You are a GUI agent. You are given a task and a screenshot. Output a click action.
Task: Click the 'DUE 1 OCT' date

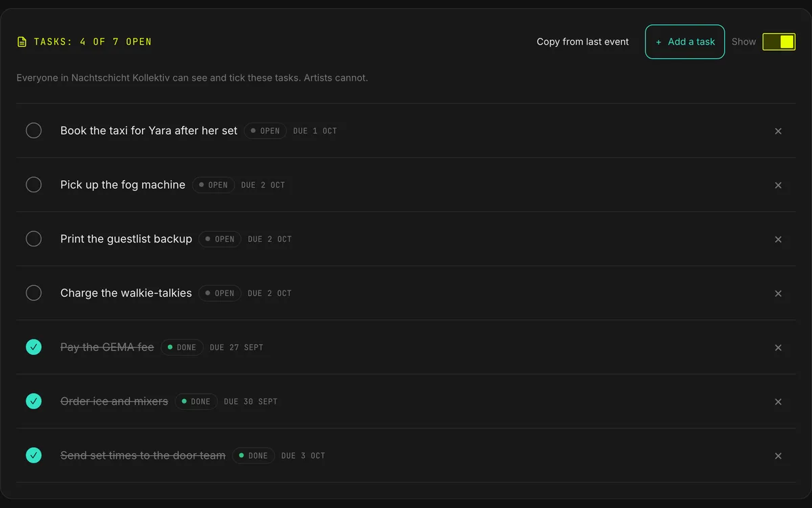(x=315, y=131)
